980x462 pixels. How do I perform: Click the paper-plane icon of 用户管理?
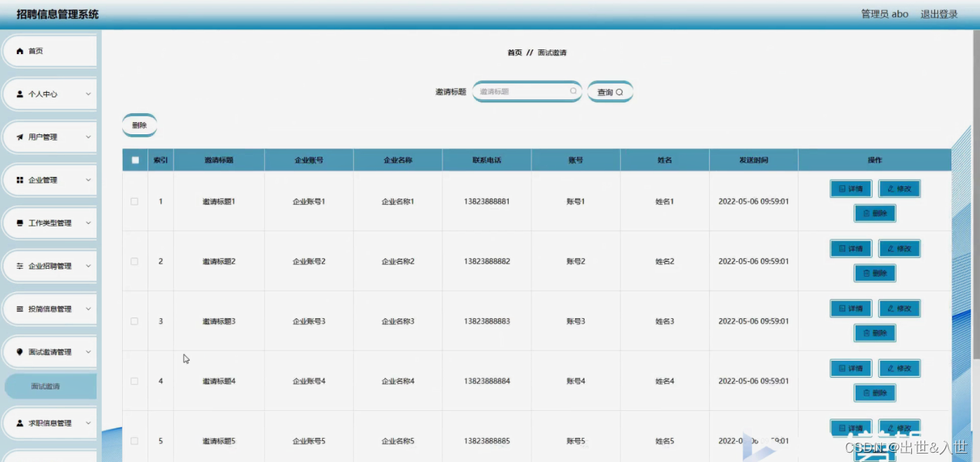[21, 137]
